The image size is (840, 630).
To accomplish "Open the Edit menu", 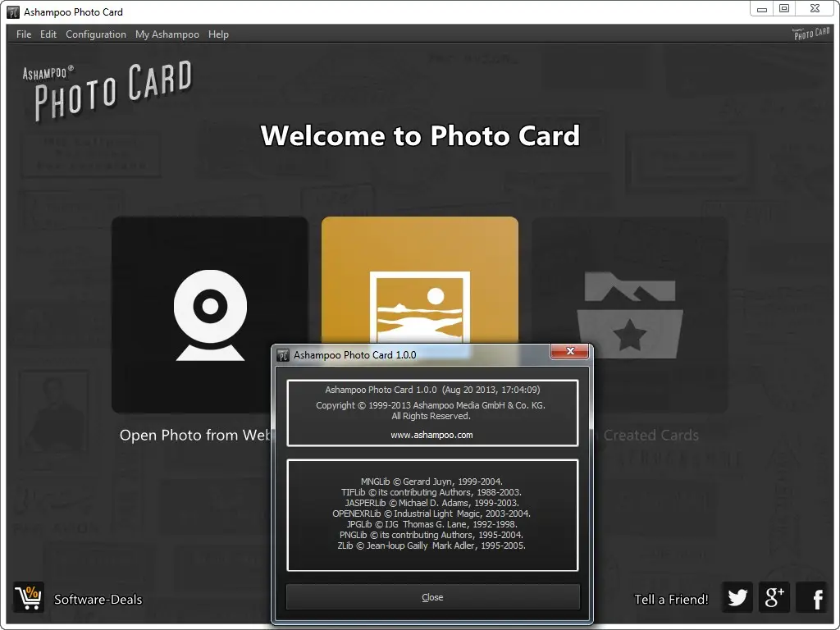I will (x=48, y=34).
